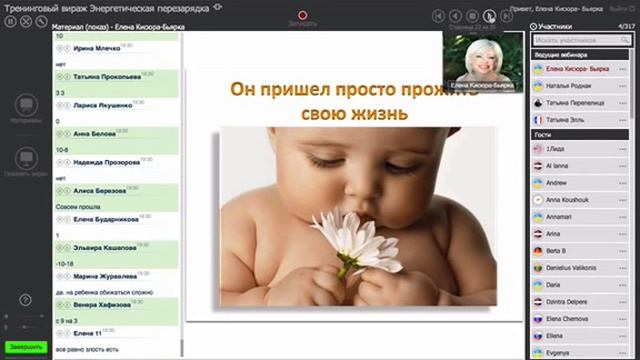Screen dimensions: 640x360
Task: Activate the pointer tool in the slide navigation
Action: [489, 16]
